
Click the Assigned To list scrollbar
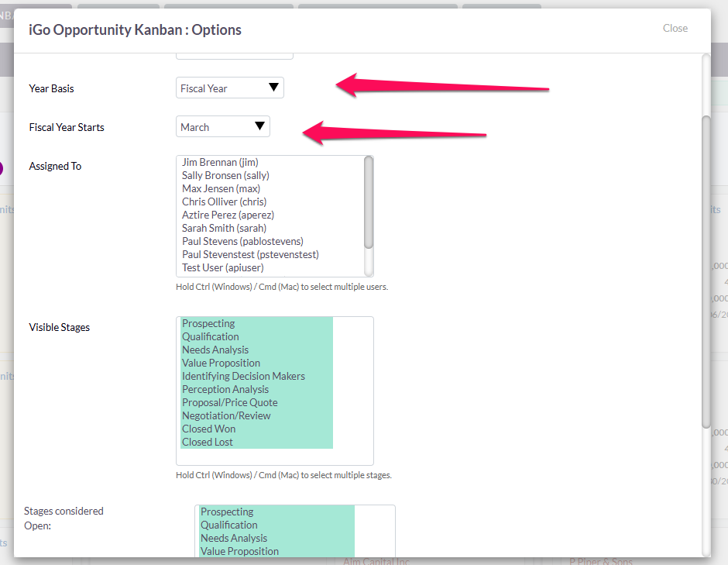pyautogui.click(x=369, y=202)
